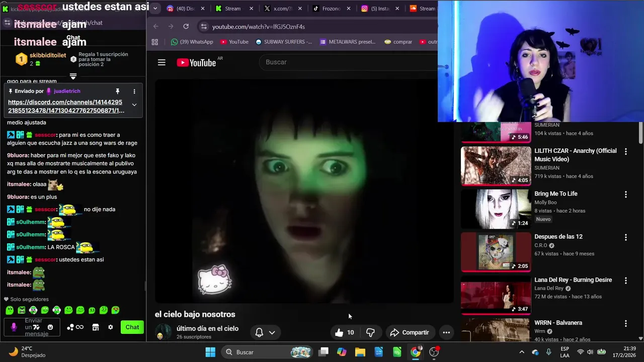Go back in browser history
Screen dimensions: 644x362
pyautogui.click(x=156, y=26)
